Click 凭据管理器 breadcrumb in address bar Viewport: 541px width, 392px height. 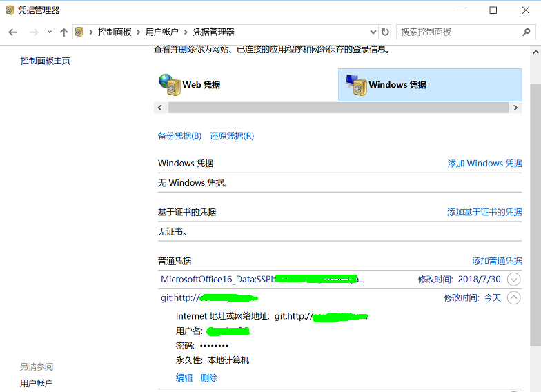point(213,32)
